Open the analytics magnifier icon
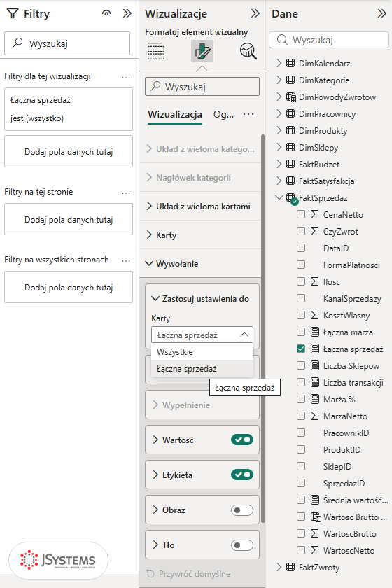The image size is (392, 588). pos(248,51)
